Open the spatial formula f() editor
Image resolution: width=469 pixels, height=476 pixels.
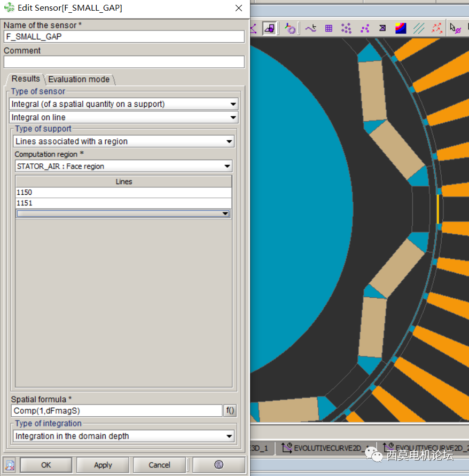tap(230, 410)
